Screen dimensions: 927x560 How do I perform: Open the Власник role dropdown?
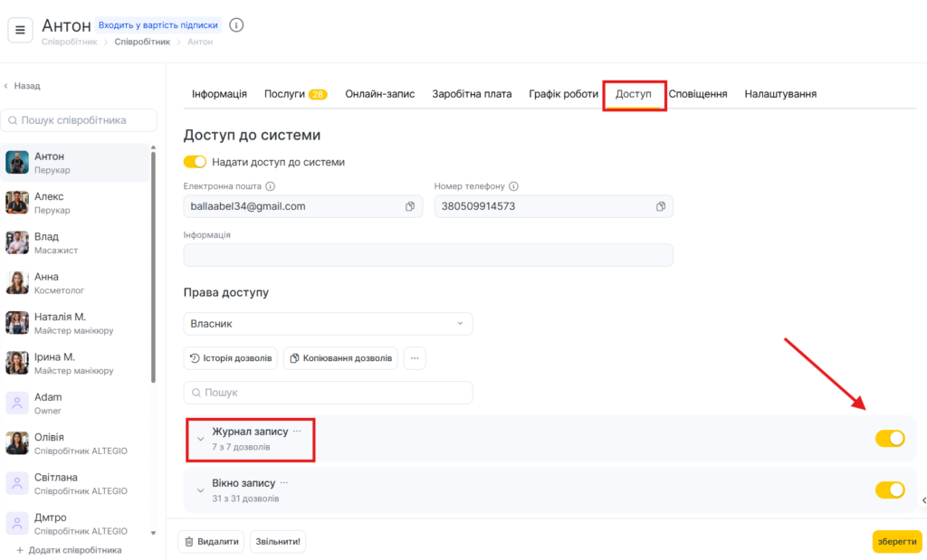[328, 324]
